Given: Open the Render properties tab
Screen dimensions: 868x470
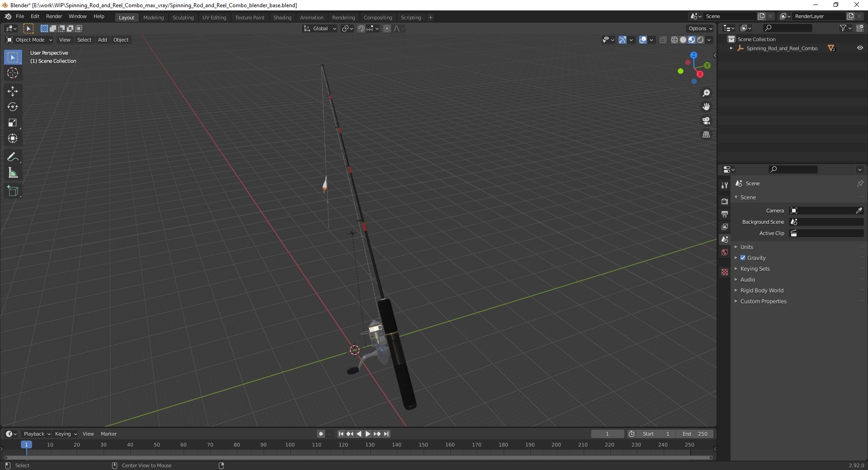Looking at the screenshot, I should click(725, 201).
